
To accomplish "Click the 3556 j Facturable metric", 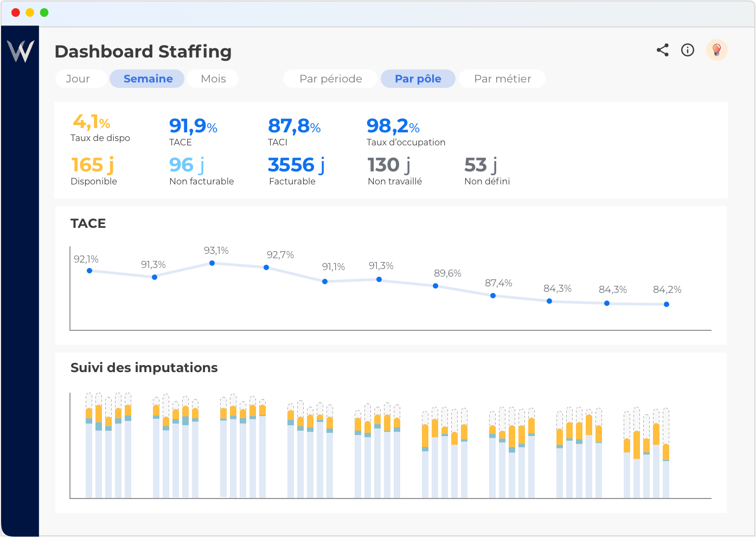I will (296, 170).
